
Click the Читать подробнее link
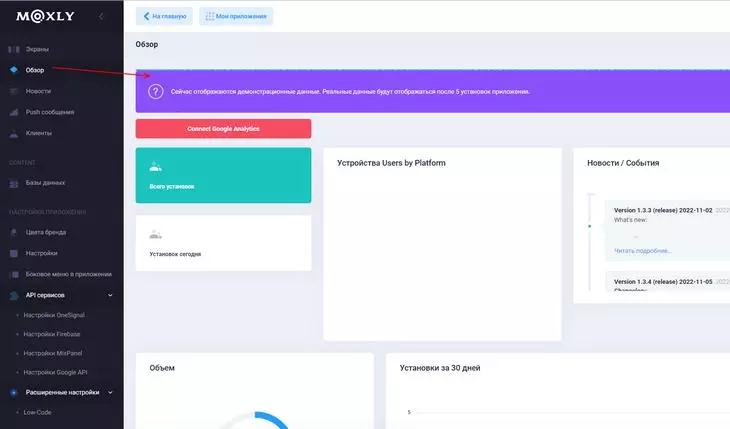642,251
